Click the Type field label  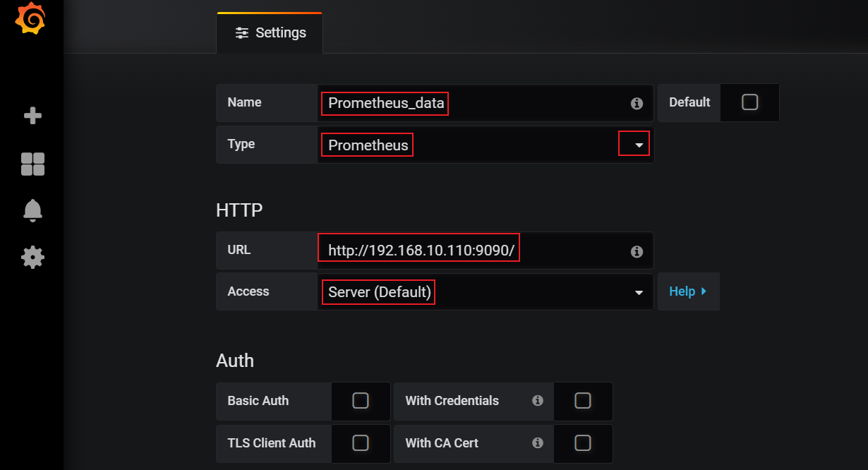tap(241, 144)
